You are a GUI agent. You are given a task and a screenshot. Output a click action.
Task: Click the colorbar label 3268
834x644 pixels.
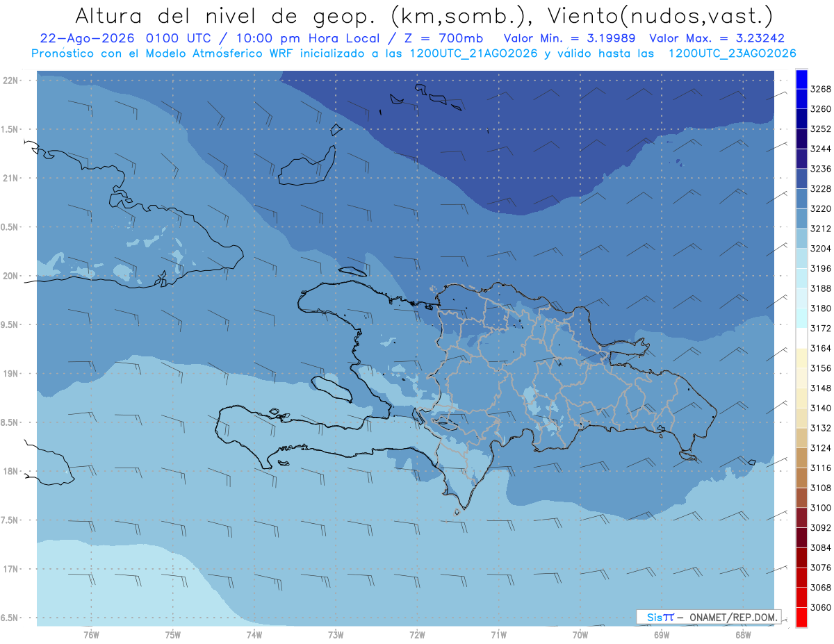[x=820, y=89]
